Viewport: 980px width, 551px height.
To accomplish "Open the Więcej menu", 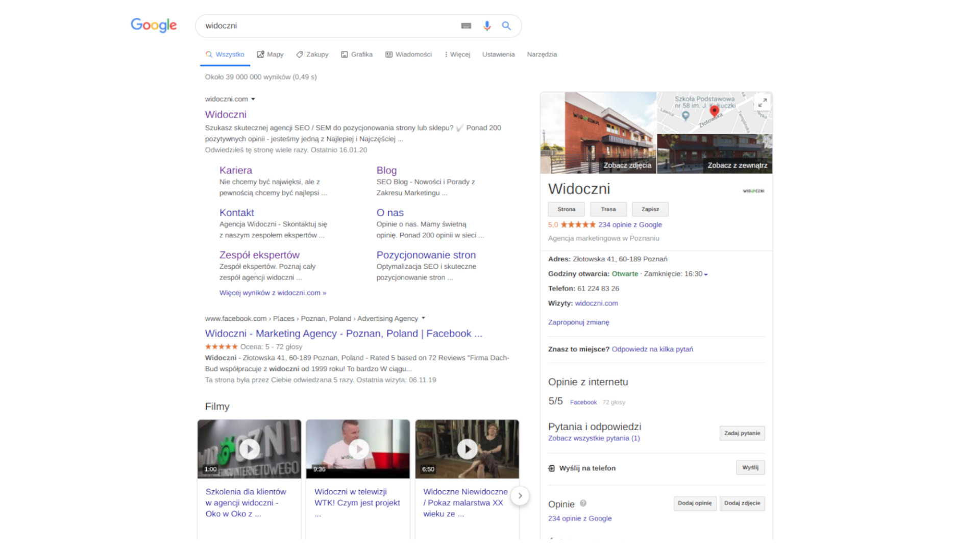I will pyautogui.click(x=457, y=55).
